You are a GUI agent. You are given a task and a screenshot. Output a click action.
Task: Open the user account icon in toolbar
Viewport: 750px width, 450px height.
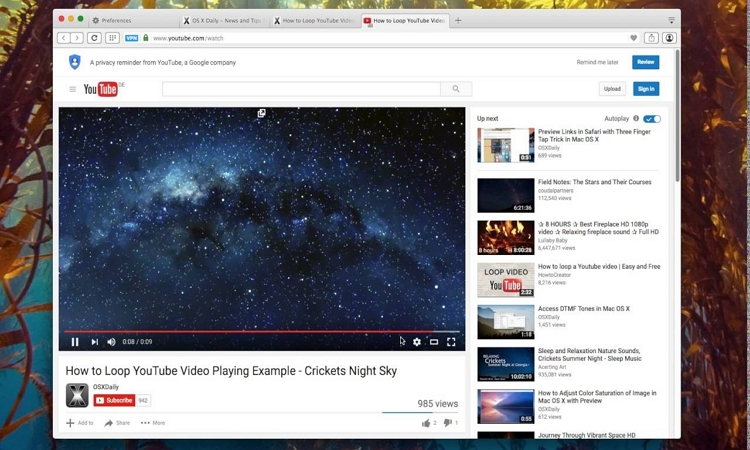tap(669, 38)
